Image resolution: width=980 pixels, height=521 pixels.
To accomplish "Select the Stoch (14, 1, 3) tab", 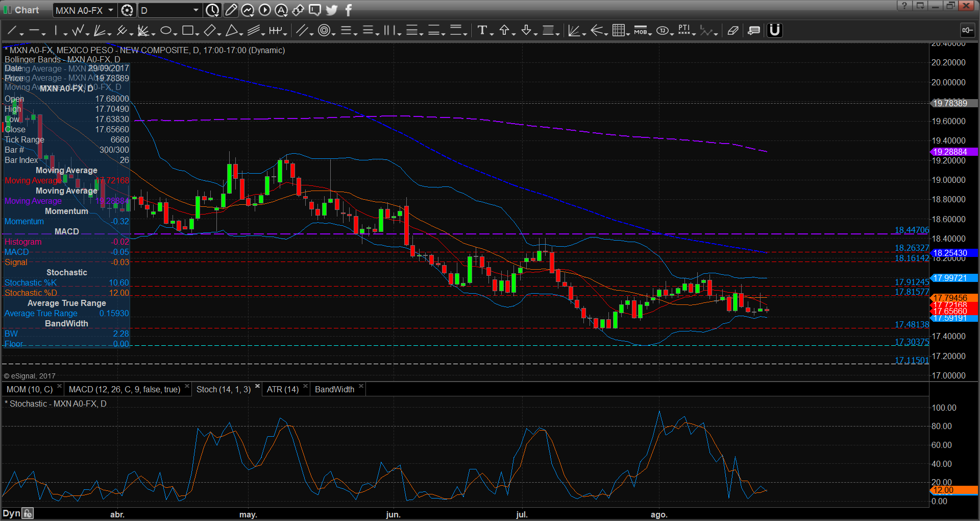I will click(224, 389).
